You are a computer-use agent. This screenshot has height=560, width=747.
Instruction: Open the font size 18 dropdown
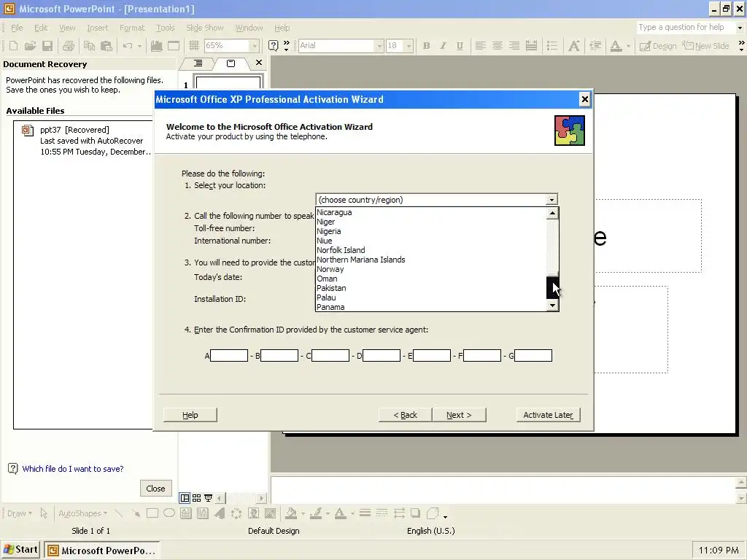[x=409, y=46]
